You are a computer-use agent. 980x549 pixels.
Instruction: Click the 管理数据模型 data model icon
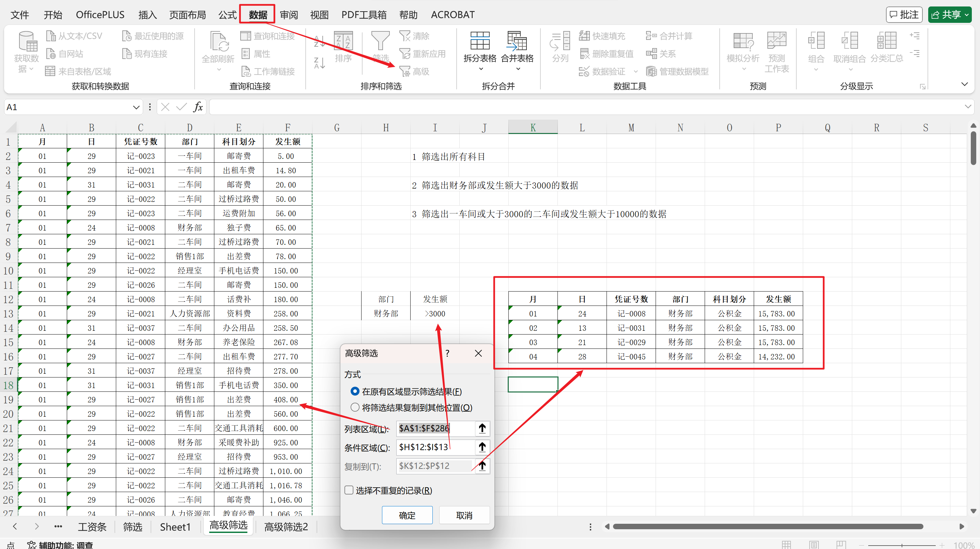pos(677,71)
